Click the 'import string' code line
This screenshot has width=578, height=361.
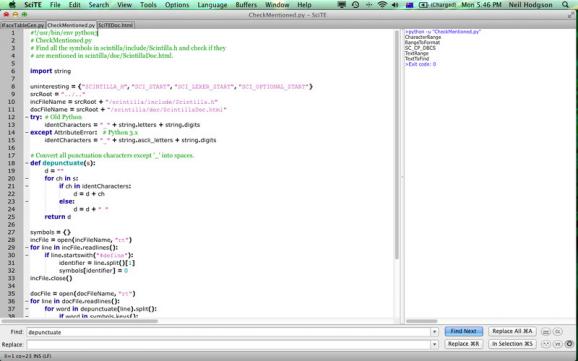[x=51, y=71]
